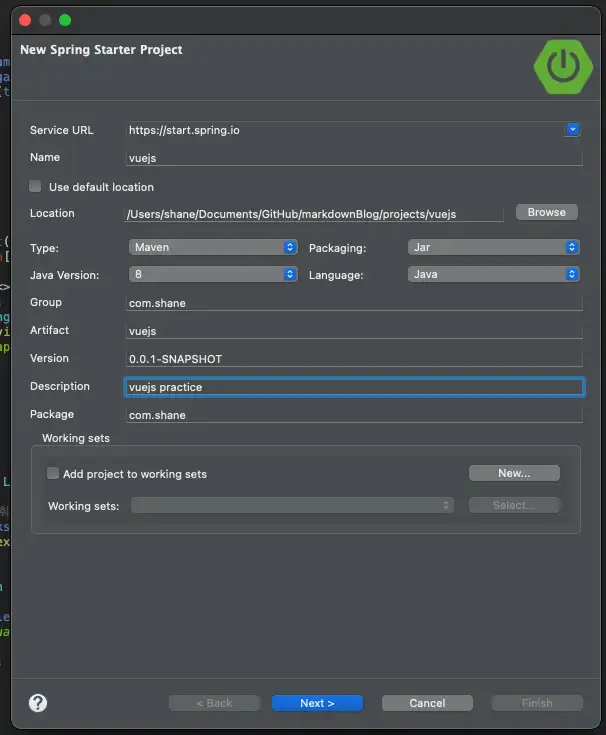Click the greyed-out Back button
606x735 pixels.
pyautogui.click(x=214, y=703)
